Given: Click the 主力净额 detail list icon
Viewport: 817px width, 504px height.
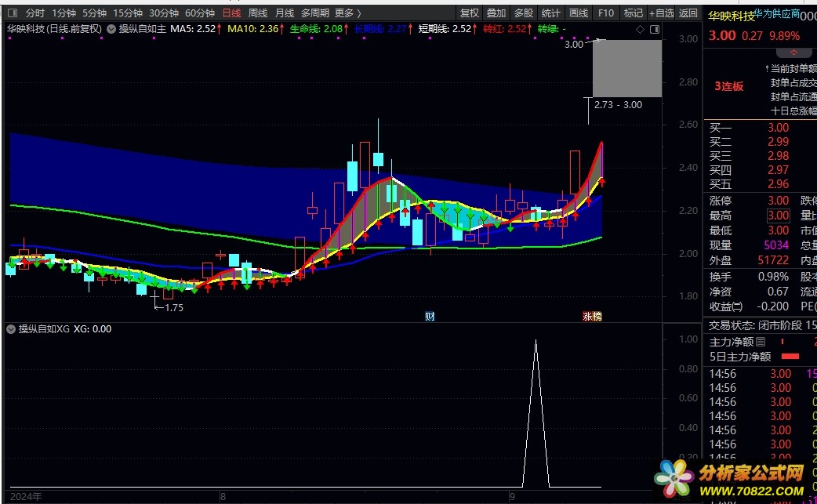Looking at the screenshot, I should pos(761,342).
